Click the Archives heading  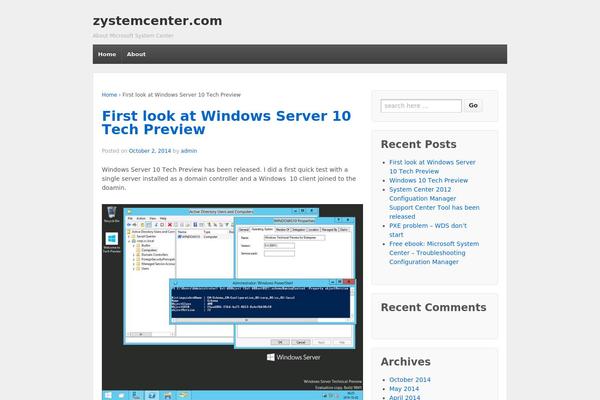pyautogui.click(x=406, y=362)
